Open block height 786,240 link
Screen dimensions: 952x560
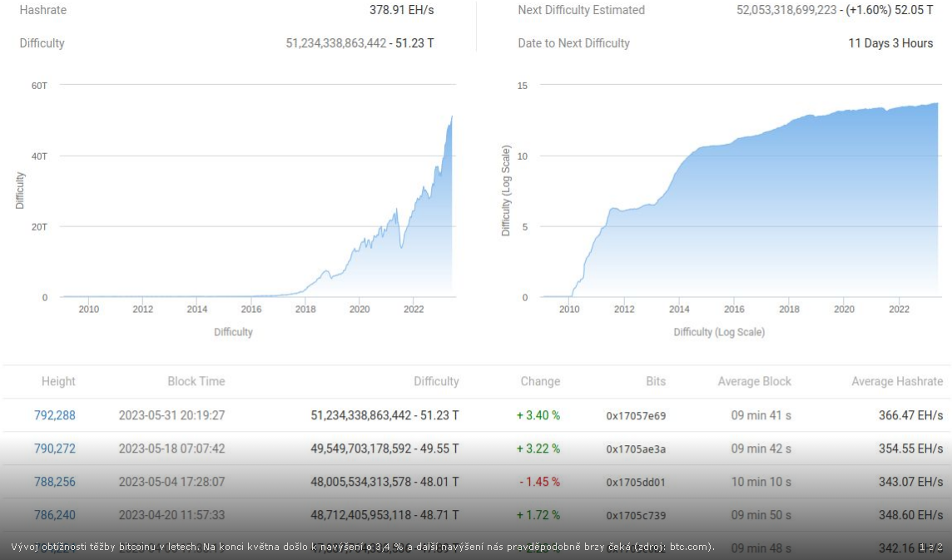[55, 515]
